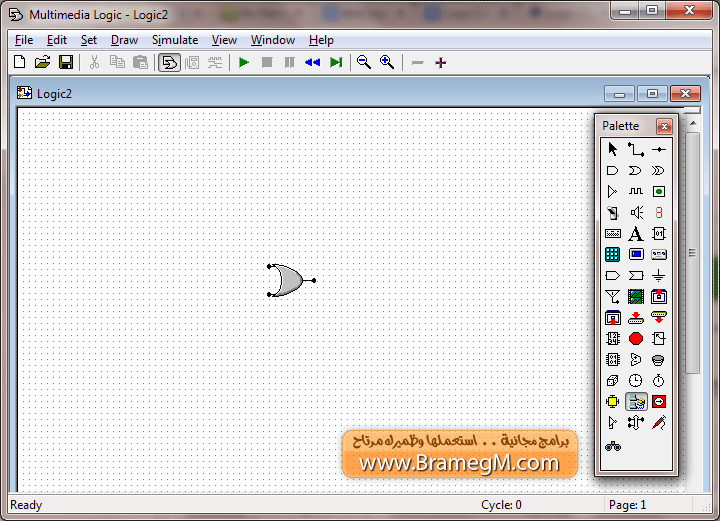Viewport: 720px width, 521px height.
Task: Select the wire drawing tool
Action: click(x=636, y=150)
